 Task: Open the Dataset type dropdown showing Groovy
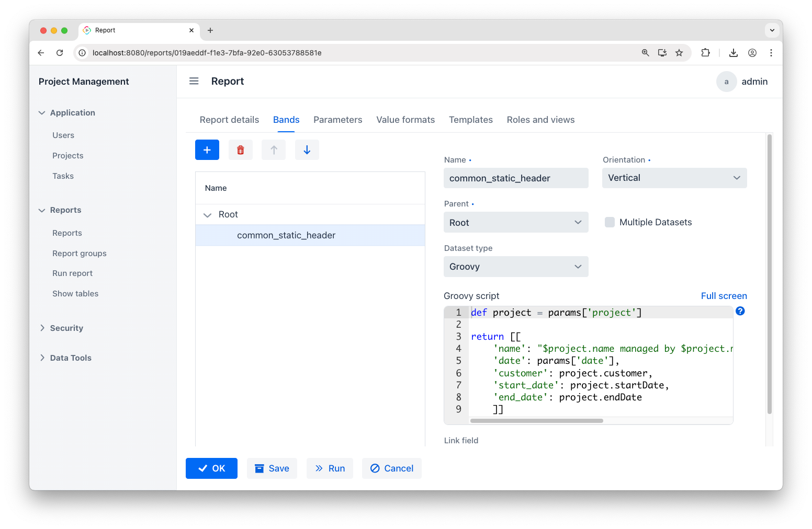(x=515, y=267)
